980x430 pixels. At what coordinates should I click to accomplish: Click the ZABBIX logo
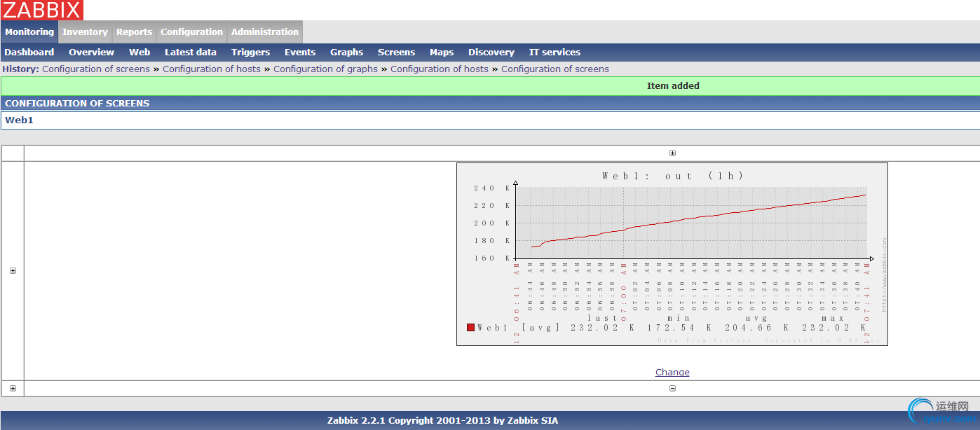click(42, 10)
